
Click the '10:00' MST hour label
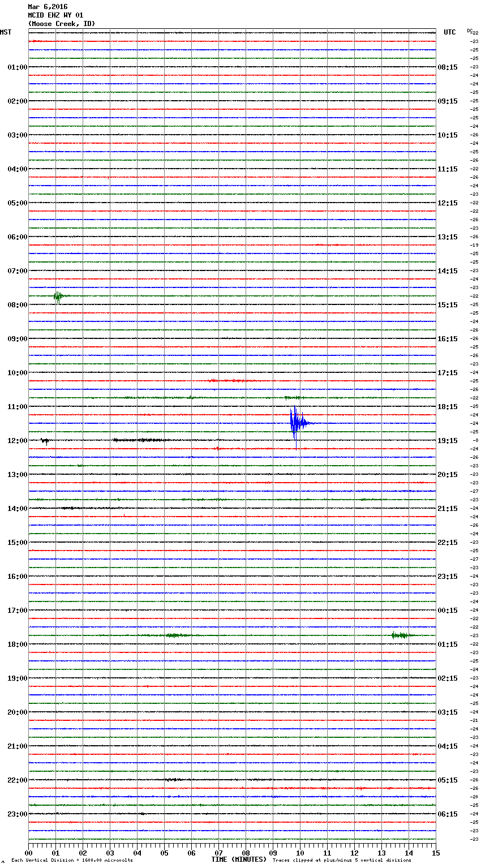point(18,373)
